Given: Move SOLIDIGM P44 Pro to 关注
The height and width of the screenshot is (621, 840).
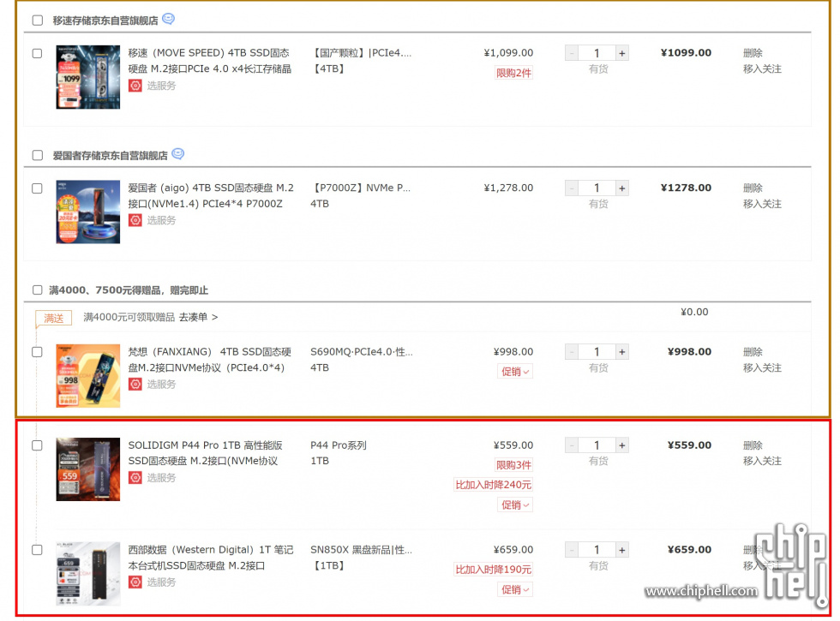Looking at the screenshot, I should pos(762,461).
